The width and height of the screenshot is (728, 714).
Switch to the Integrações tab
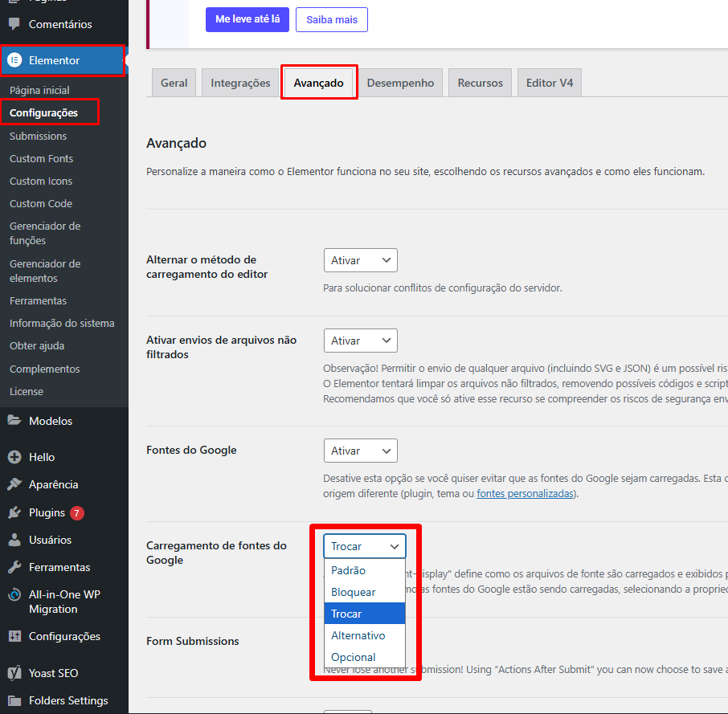241,83
